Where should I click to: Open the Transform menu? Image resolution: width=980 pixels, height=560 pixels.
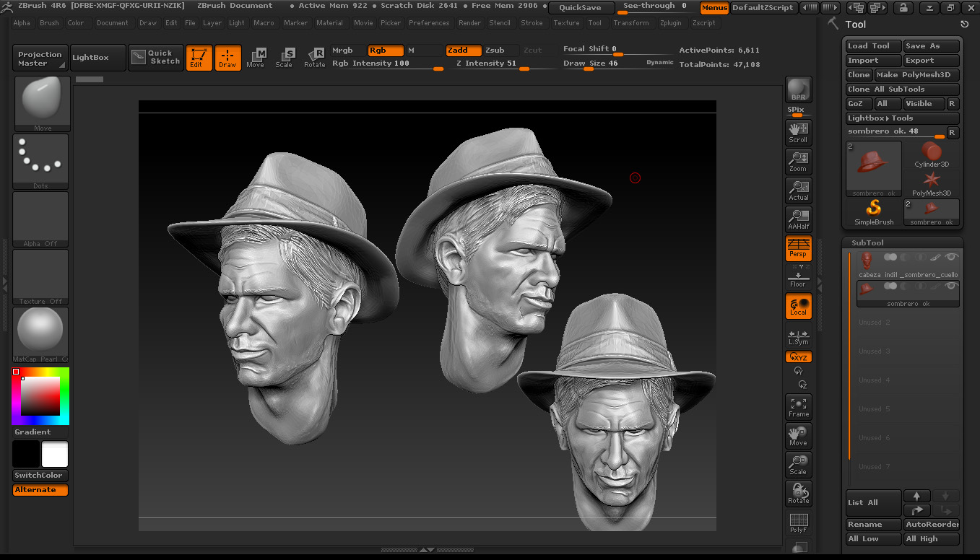click(631, 23)
